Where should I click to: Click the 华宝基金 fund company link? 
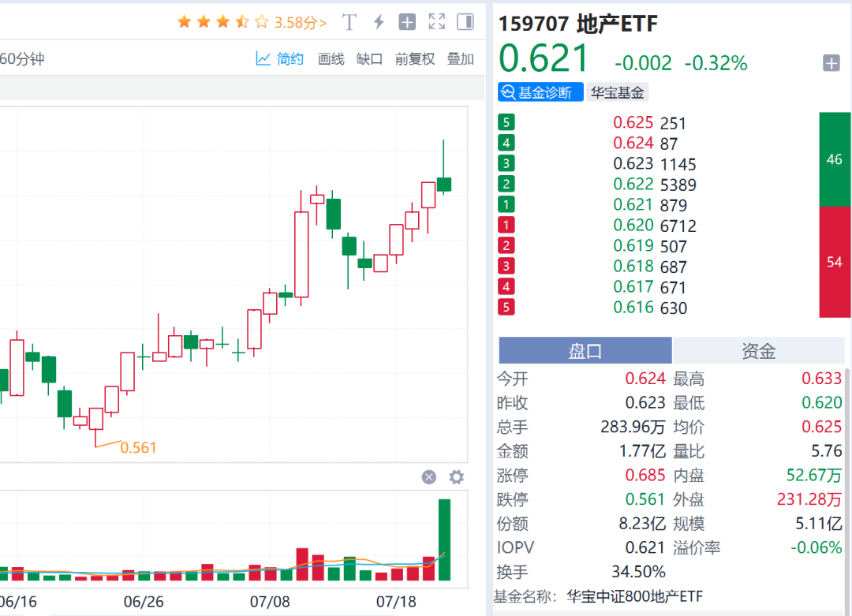(x=618, y=91)
